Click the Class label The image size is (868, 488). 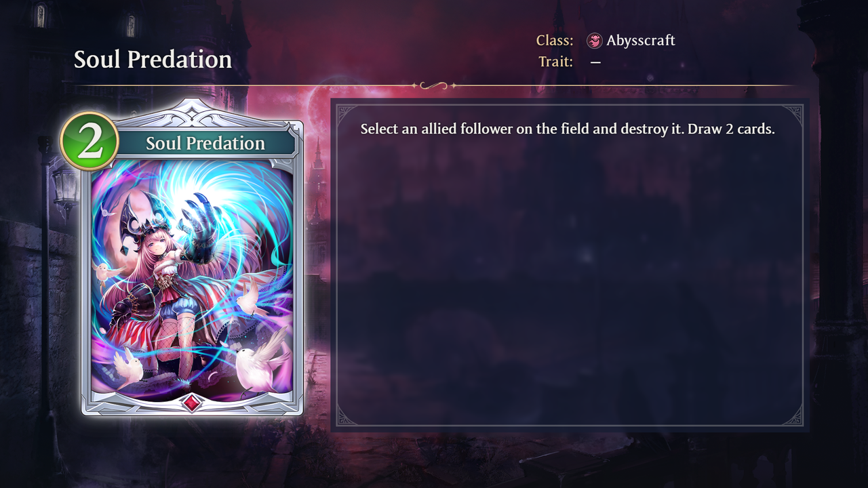click(555, 41)
